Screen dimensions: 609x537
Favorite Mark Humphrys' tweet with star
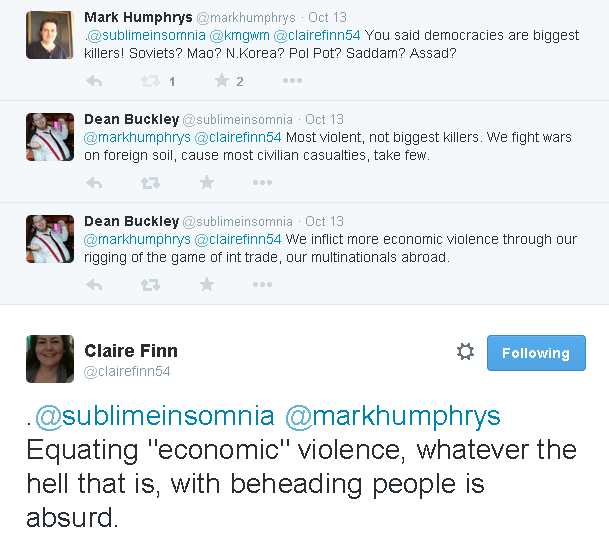point(221,81)
